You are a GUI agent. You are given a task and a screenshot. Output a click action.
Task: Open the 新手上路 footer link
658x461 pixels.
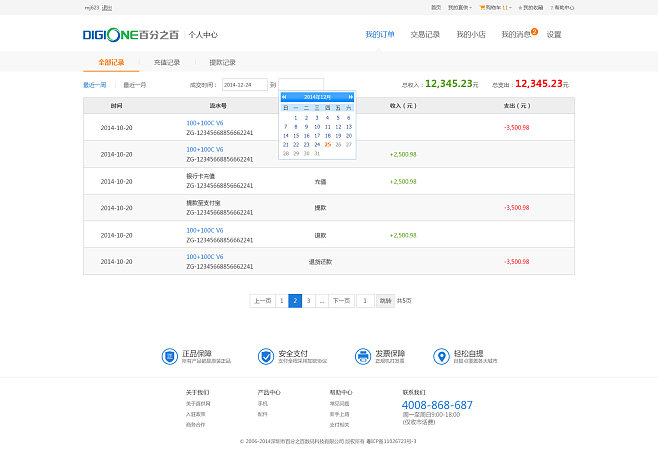point(339,414)
